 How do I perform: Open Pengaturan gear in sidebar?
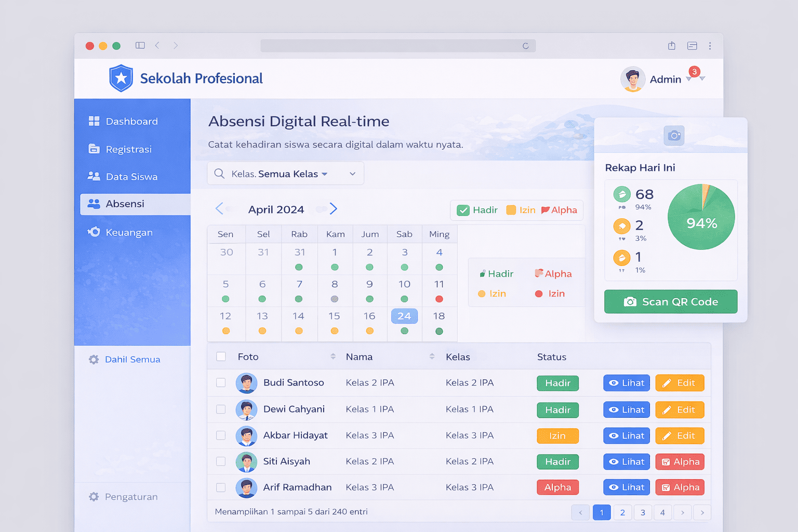pyautogui.click(x=94, y=497)
